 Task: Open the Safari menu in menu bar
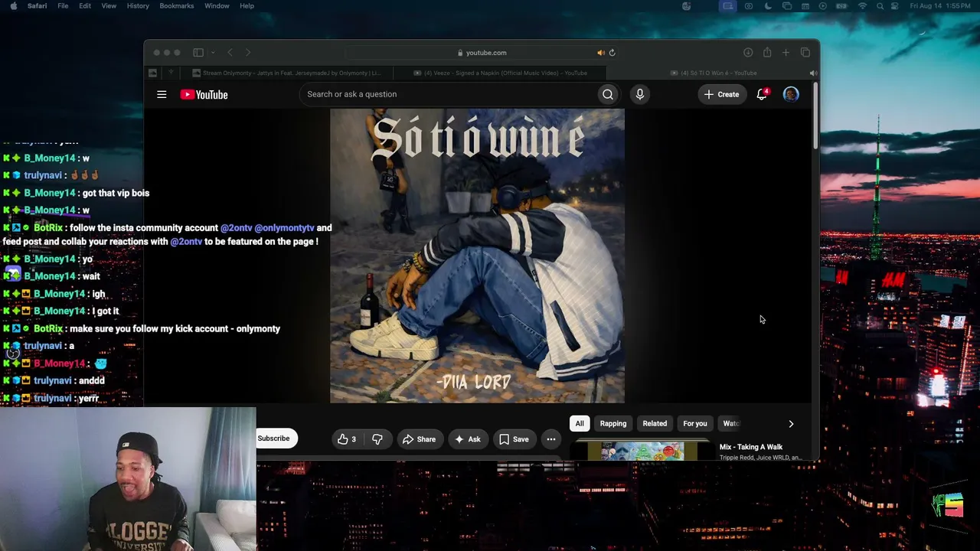click(37, 6)
